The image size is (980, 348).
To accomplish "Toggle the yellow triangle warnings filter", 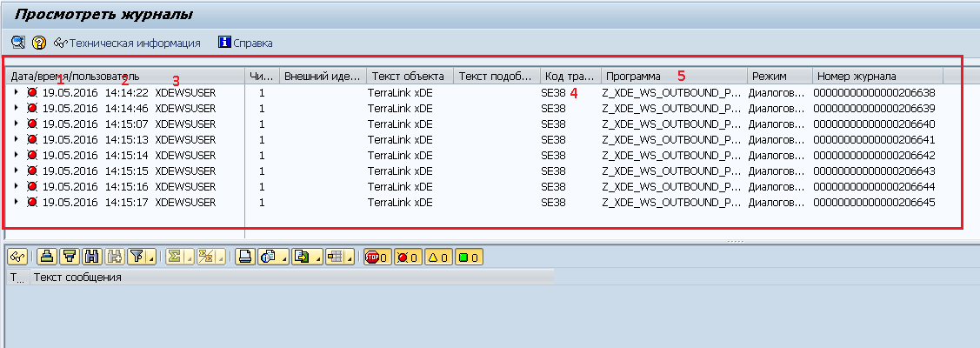I will click(437, 257).
